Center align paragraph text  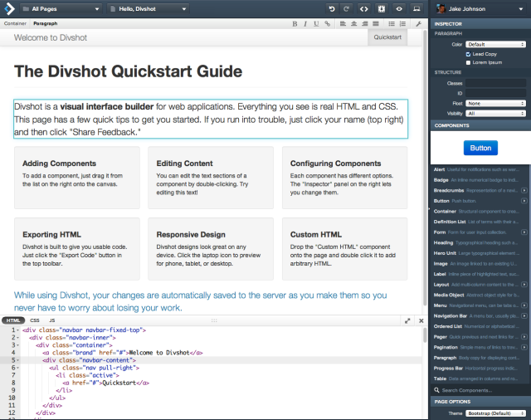pos(354,24)
